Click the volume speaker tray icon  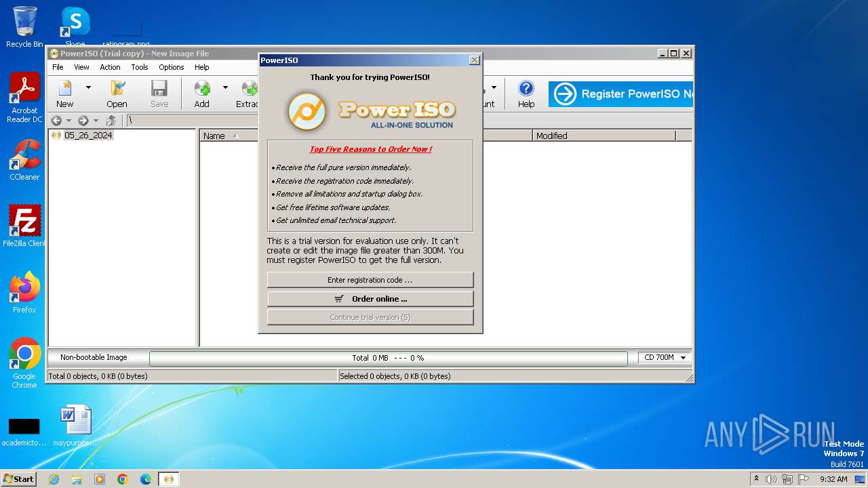[x=771, y=479]
